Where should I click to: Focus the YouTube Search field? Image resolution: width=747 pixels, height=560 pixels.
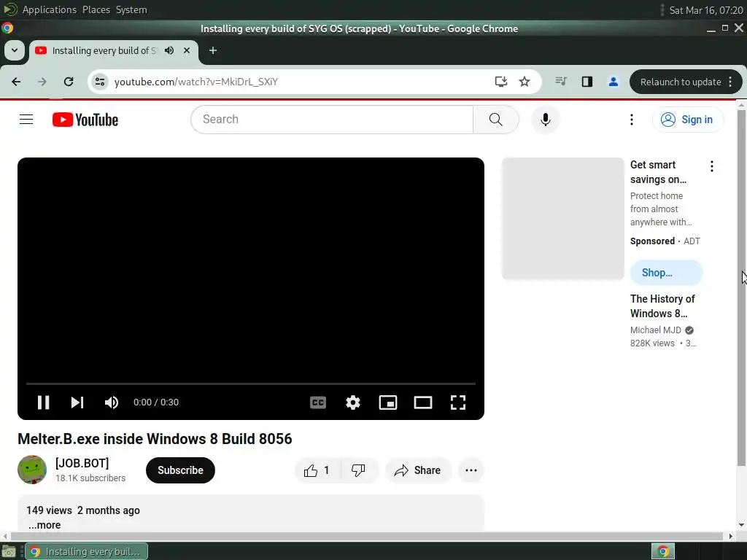332,120
